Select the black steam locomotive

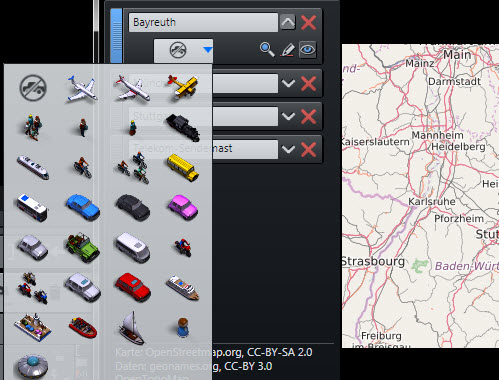183,128
